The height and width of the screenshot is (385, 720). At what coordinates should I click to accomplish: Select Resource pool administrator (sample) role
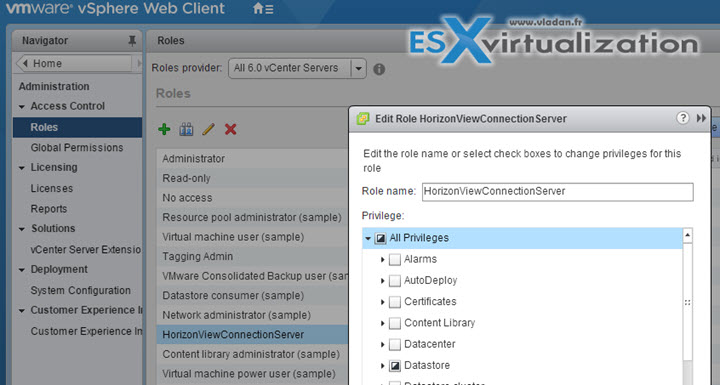252,217
